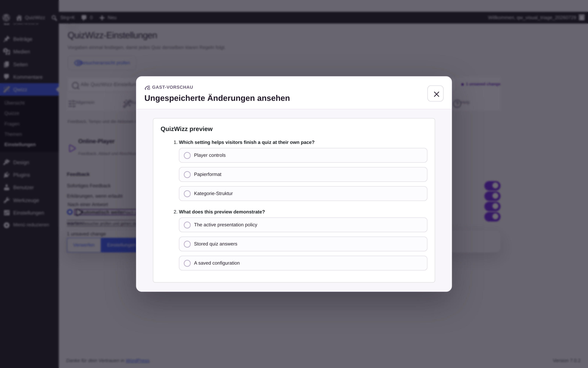The height and width of the screenshot is (368, 588).
Task: Open Werkzeuge in the admin sidebar
Action: [29, 200]
